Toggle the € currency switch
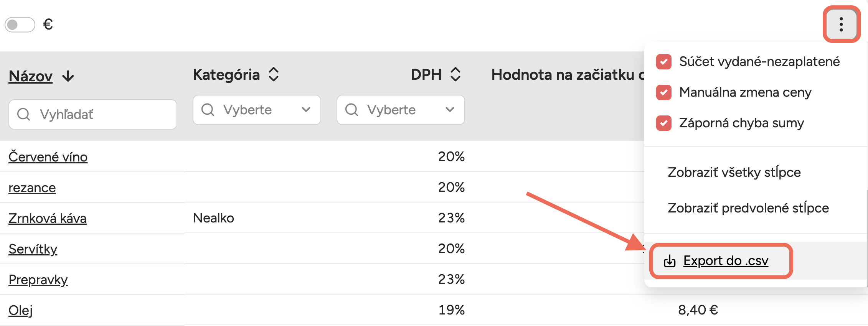 (x=20, y=25)
